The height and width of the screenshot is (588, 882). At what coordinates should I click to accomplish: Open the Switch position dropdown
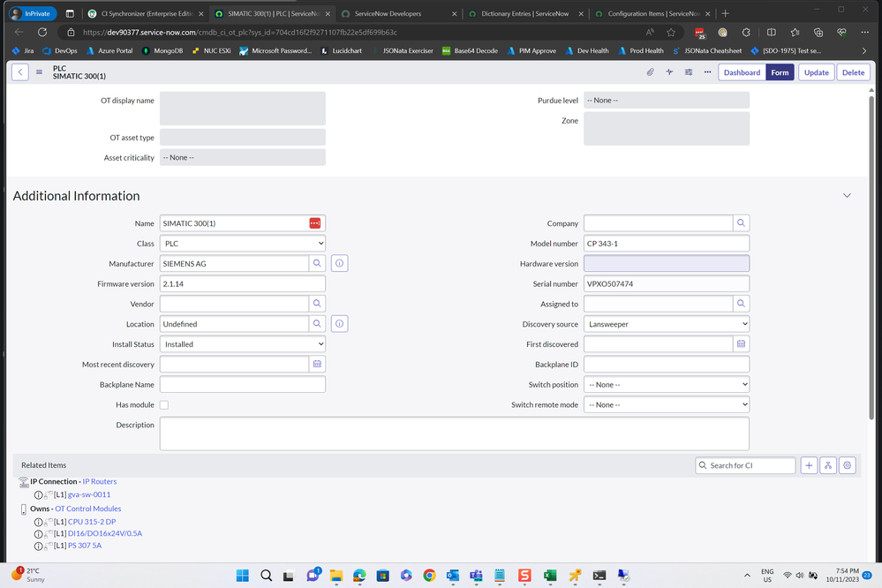(x=667, y=385)
